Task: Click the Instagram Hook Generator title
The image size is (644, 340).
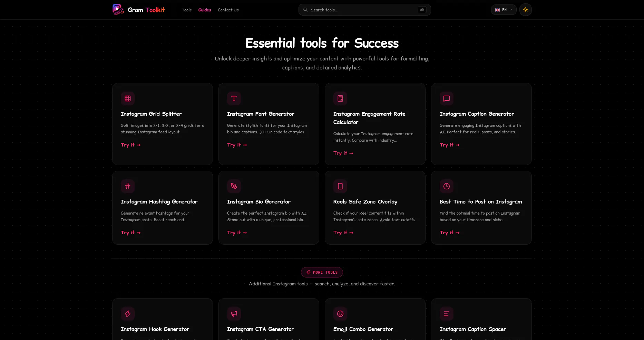Action: 155,329
